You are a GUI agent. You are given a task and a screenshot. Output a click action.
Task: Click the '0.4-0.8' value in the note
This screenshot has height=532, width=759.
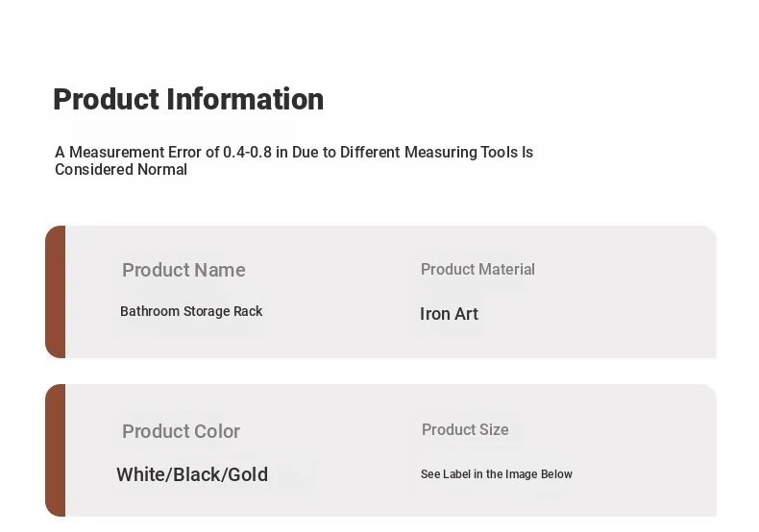tap(247, 153)
